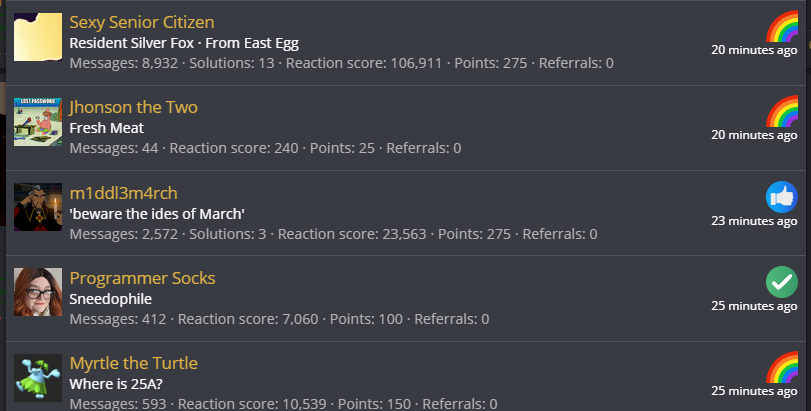Click the '20 minutes ago' timestamp for Sexy Senior Citizen
Image resolution: width=811 pixels, height=411 pixels.
coord(754,50)
